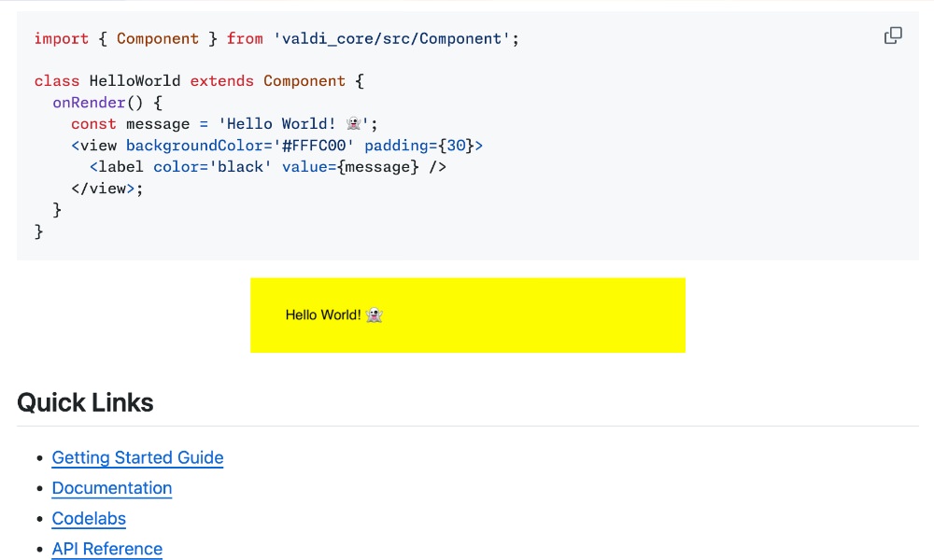Click the Quick Links heading
Viewport: 934px width, 560px height.
84,402
